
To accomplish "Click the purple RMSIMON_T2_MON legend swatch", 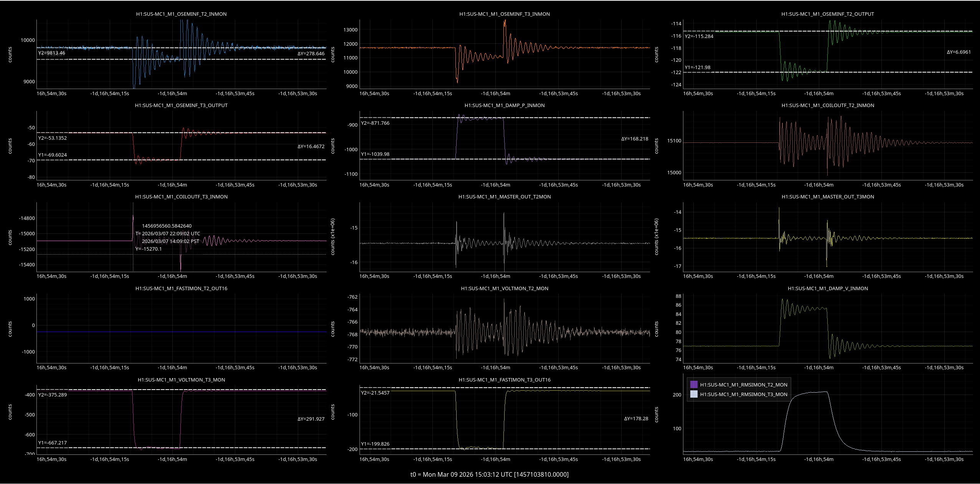I will coord(693,385).
